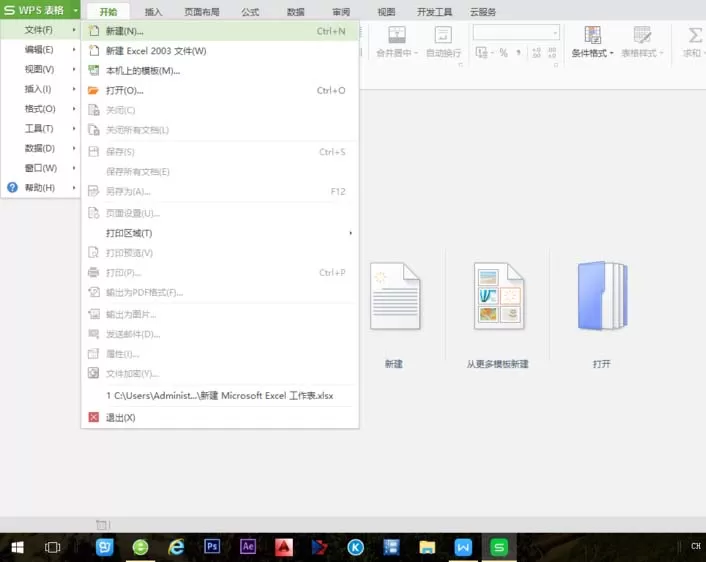Open recent file 新建 Microsoft Excel 工作表.xlsx
The height and width of the screenshot is (562, 706).
click(x=220, y=395)
